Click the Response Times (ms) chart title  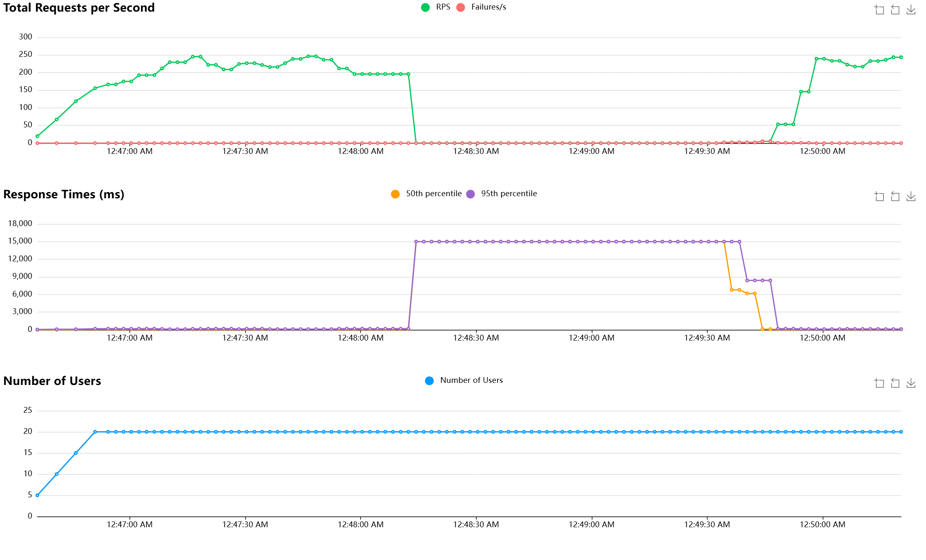point(64,195)
